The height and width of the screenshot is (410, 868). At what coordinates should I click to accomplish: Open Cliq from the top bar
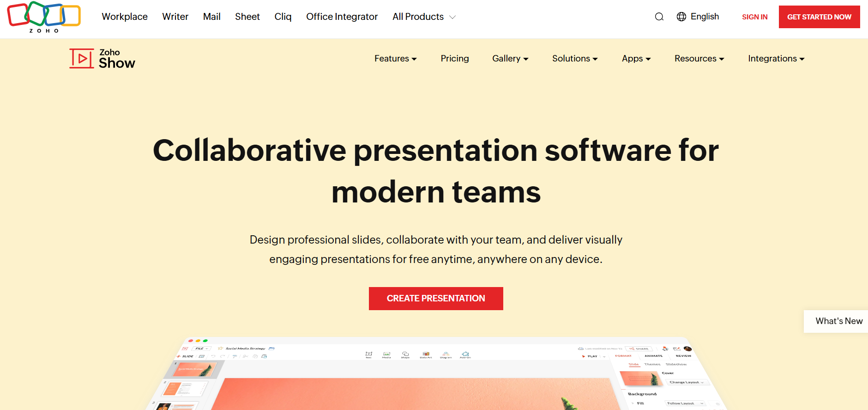tap(283, 17)
